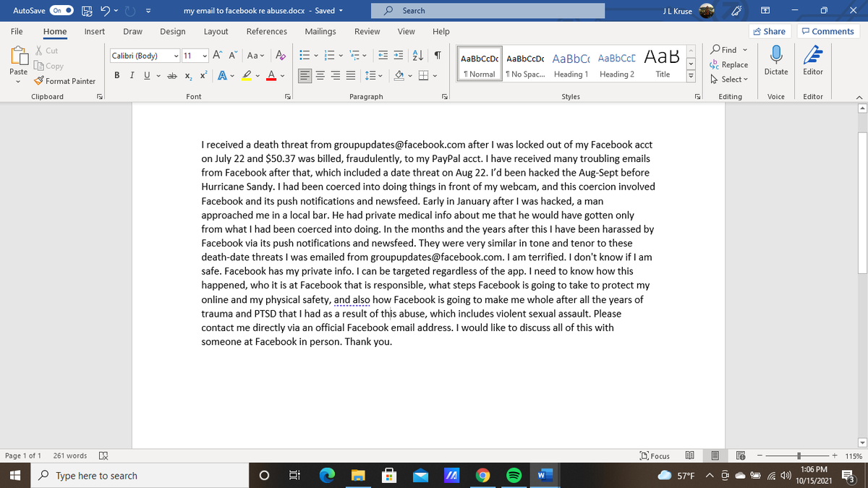Insert a numbered list
868x488 pixels.
331,56
